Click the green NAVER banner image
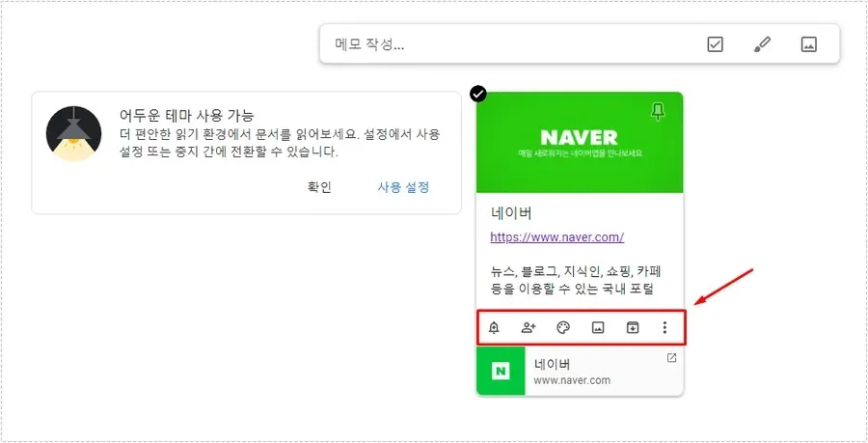Screen dimensions: 868x443 pos(580,143)
